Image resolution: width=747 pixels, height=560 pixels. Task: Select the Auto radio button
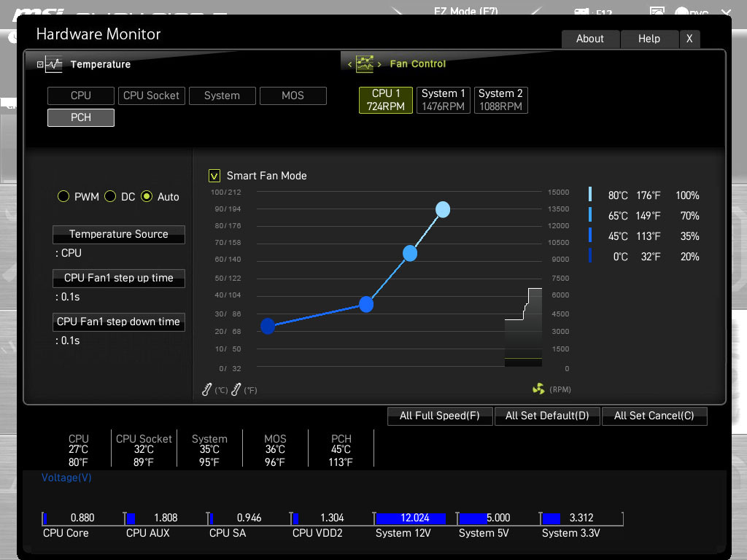click(147, 196)
